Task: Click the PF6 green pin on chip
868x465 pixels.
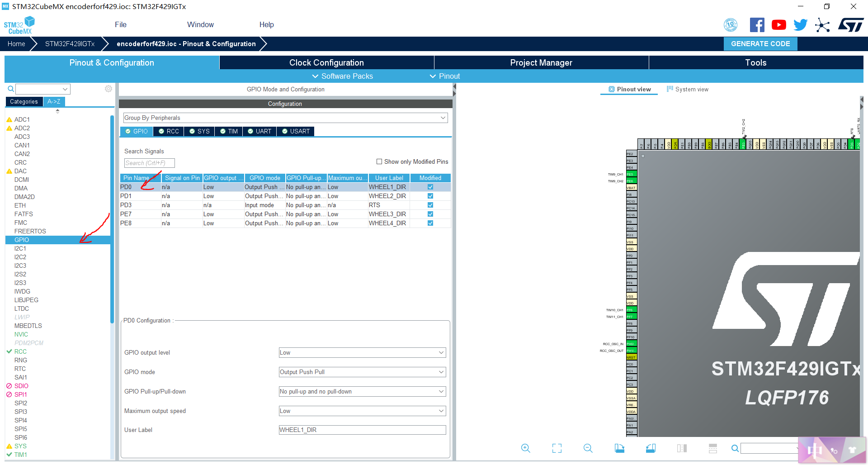Action: point(632,310)
